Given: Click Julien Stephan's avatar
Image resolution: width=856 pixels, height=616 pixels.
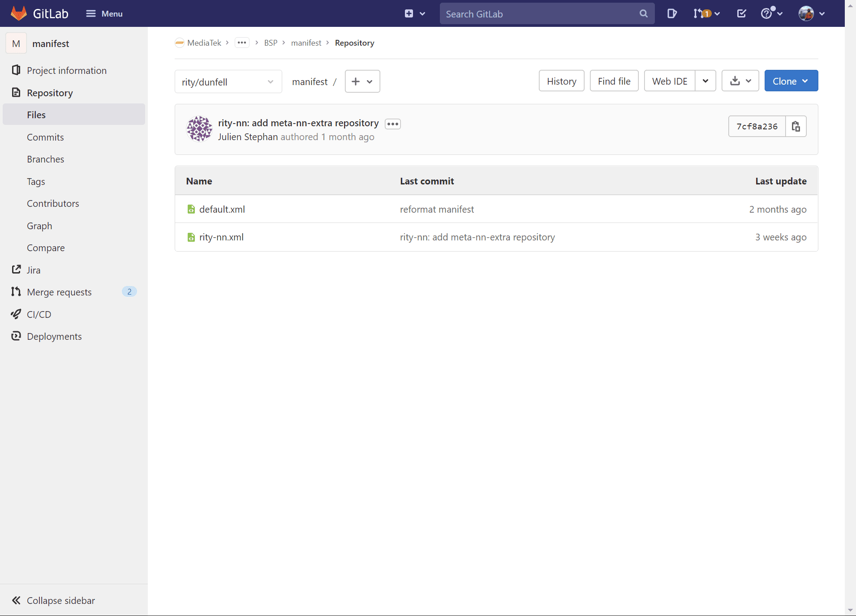Looking at the screenshot, I should [x=199, y=128].
